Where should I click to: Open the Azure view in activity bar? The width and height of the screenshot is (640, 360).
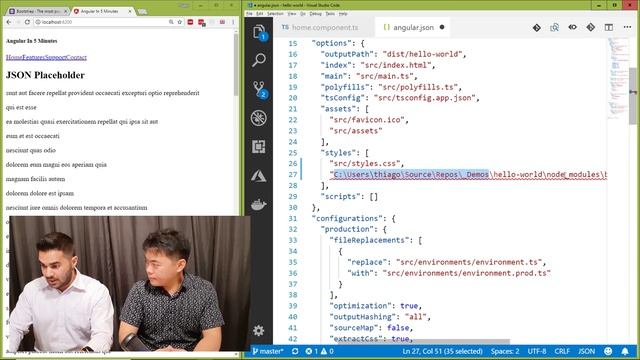(259, 176)
